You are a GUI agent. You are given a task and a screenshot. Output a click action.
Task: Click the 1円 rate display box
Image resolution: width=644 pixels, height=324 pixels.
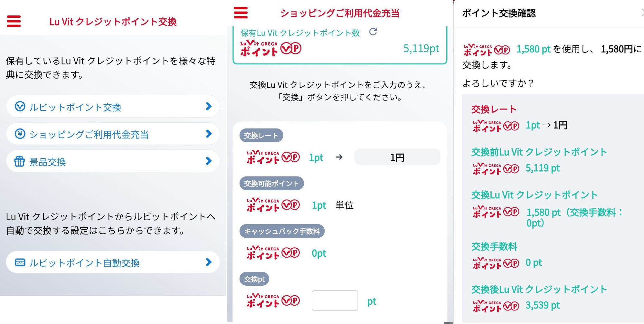point(397,157)
